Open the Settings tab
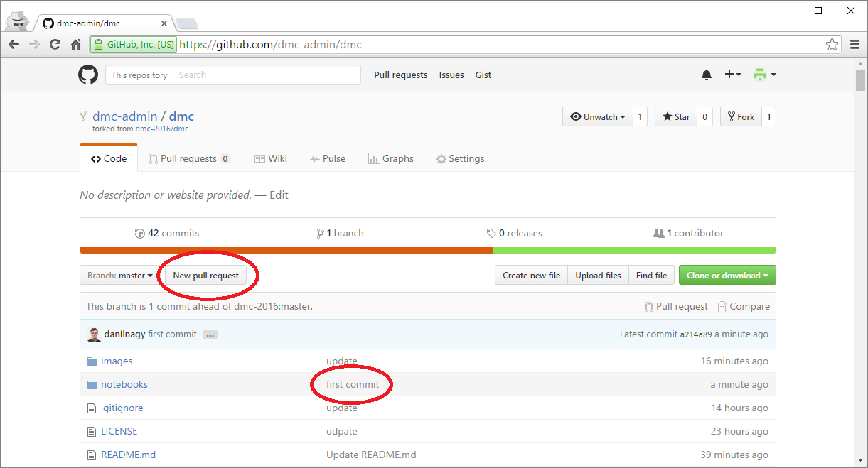 click(461, 158)
